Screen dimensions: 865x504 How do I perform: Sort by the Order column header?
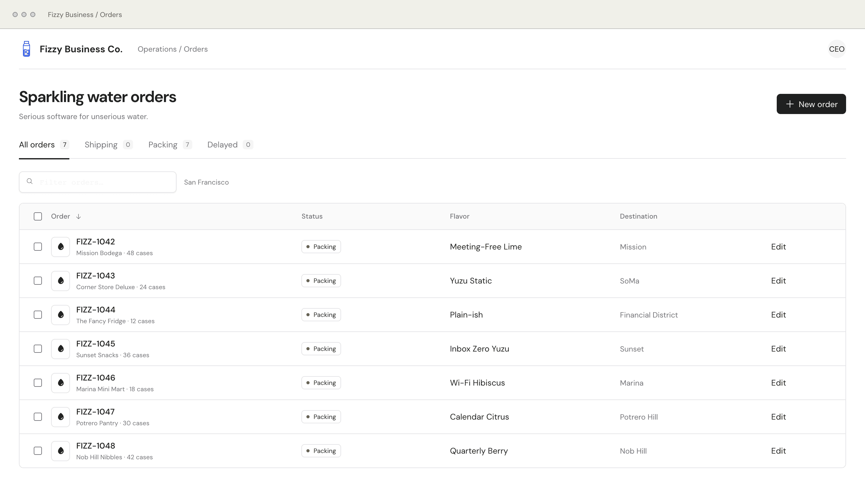pos(66,216)
